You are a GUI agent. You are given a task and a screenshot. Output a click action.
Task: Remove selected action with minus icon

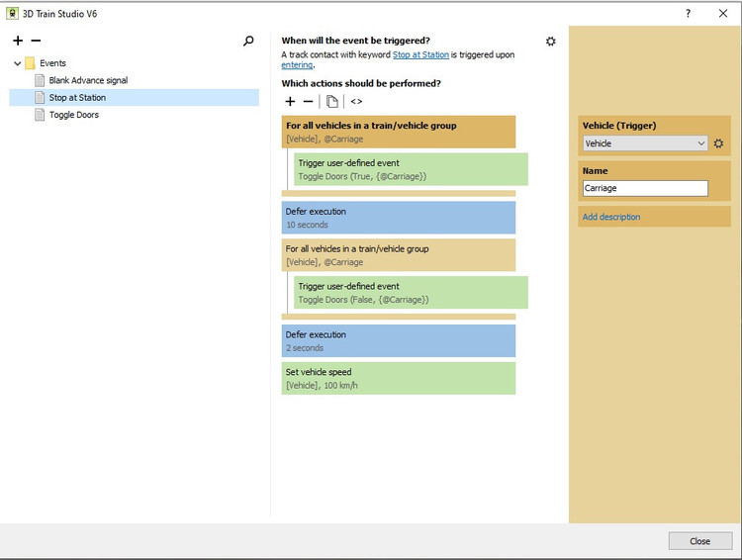coord(308,101)
